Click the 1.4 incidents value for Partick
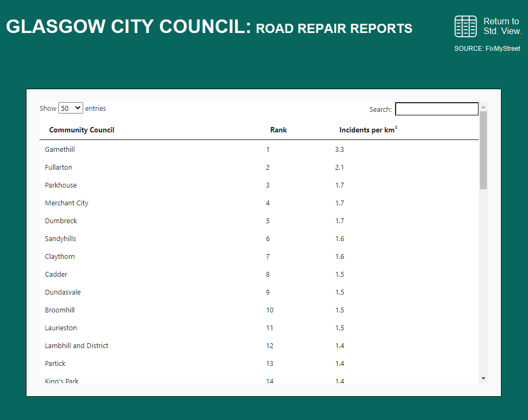 point(339,364)
